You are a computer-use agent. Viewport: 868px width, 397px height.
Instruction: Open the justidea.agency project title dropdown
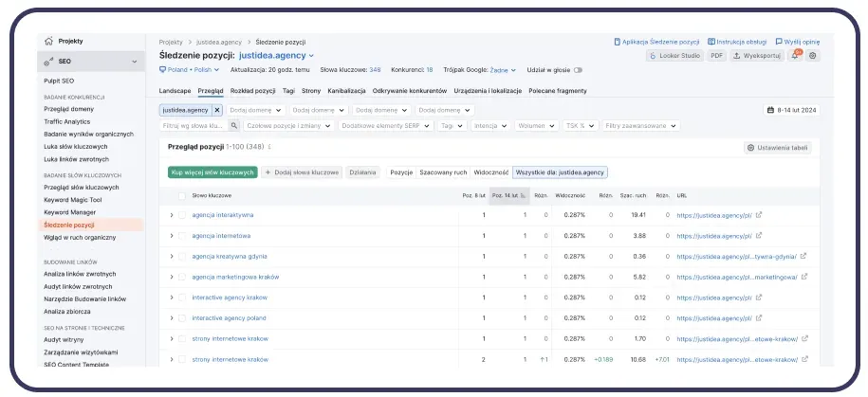276,55
